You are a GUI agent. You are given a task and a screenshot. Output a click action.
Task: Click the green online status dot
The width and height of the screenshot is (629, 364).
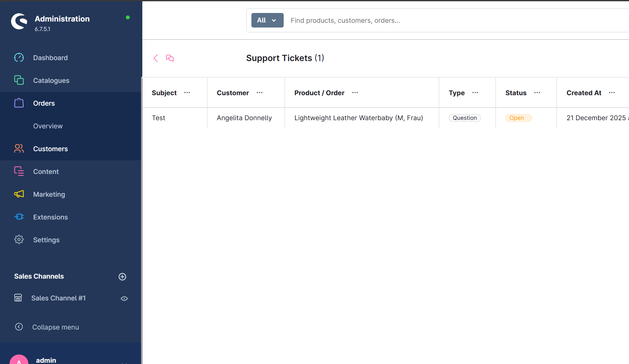(128, 17)
